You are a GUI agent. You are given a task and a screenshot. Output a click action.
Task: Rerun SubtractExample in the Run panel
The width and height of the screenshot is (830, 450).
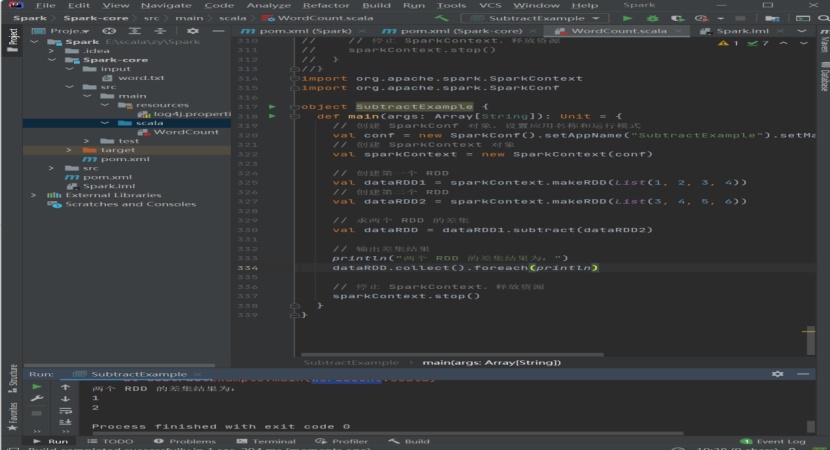37,387
